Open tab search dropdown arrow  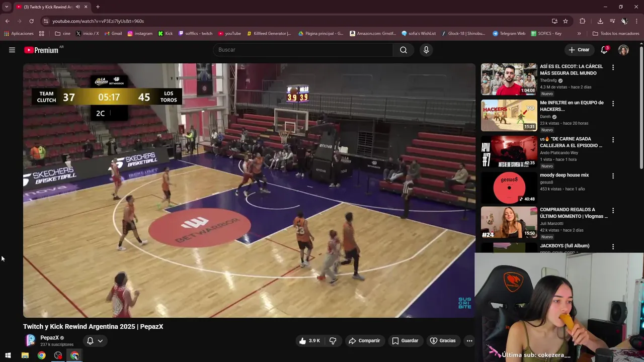click(x=7, y=7)
